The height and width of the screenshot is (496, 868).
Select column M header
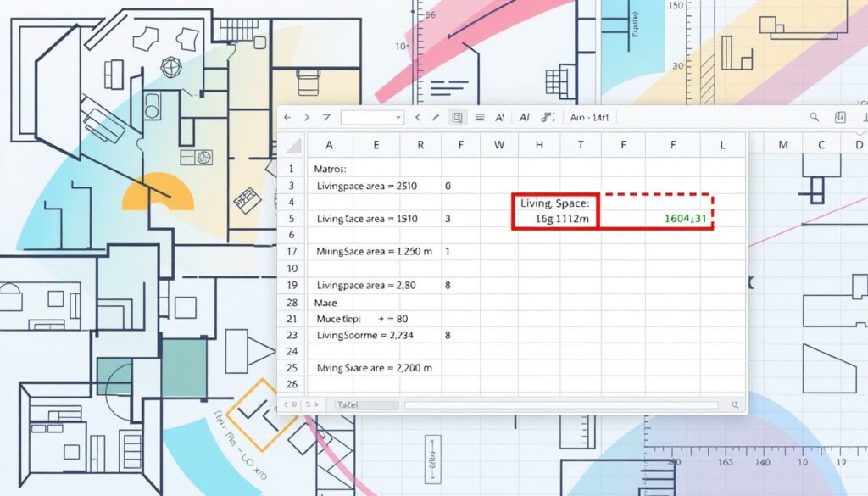tap(783, 145)
